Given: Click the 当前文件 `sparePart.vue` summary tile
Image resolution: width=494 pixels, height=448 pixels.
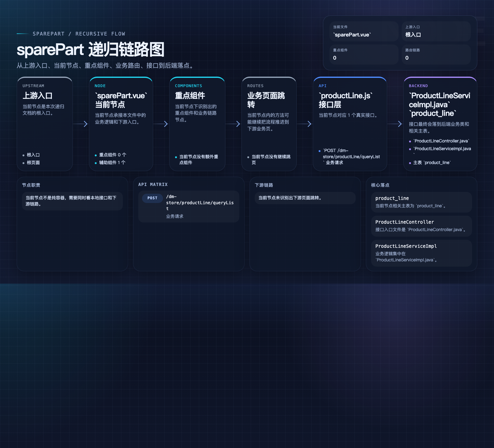Looking at the screenshot, I should (364, 31).
